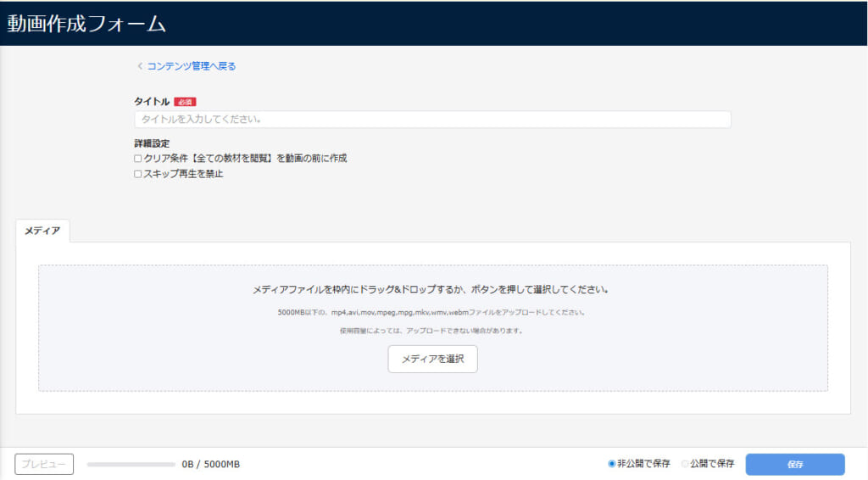Click the storage usage progress bar

[x=131, y=465]
